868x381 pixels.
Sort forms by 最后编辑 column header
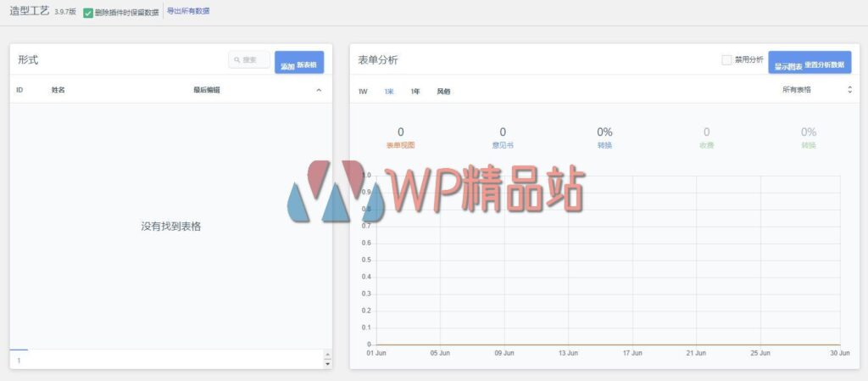point(207,90)
